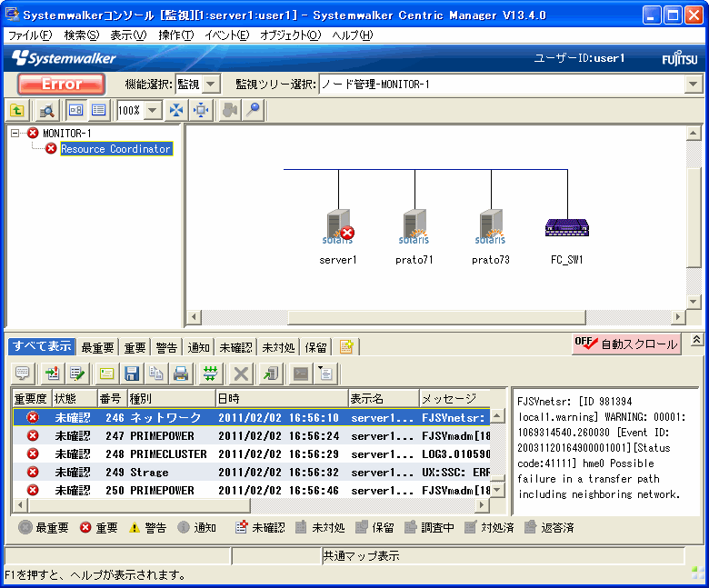The image size is (709, 588).
Task: Select event row 247 PRIMEPOWER
Action: pos(252,435)
